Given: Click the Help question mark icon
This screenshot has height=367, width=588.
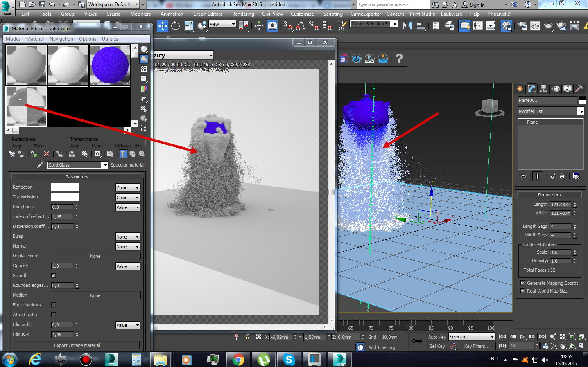Looking at the screenshot, I should coord(399,59).
